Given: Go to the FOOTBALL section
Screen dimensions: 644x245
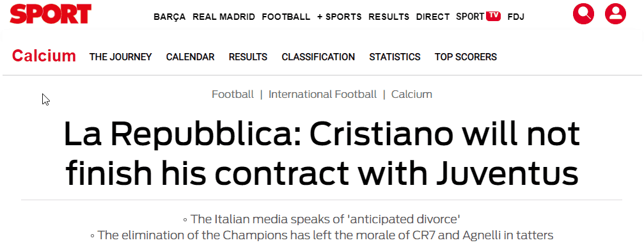Looking at the screenshot, I should pyautogui.click(x=286, y=17).
